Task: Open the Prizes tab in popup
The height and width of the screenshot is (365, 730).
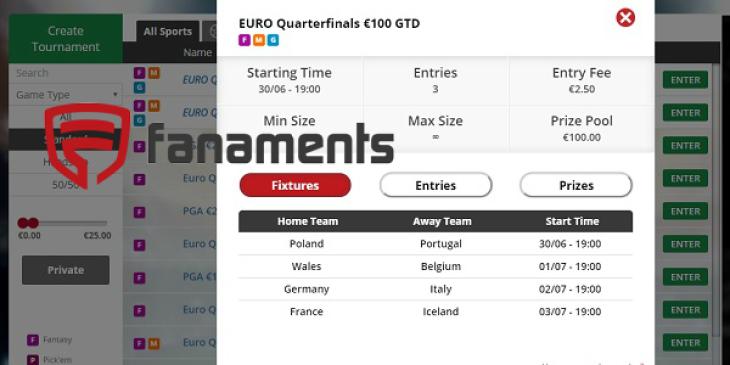Action: (576, 185)
